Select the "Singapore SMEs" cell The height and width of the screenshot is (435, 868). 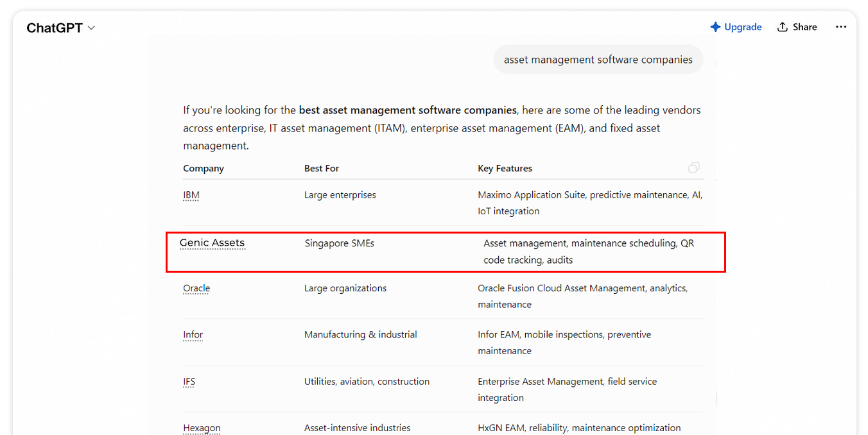click(x=340, y=243)
